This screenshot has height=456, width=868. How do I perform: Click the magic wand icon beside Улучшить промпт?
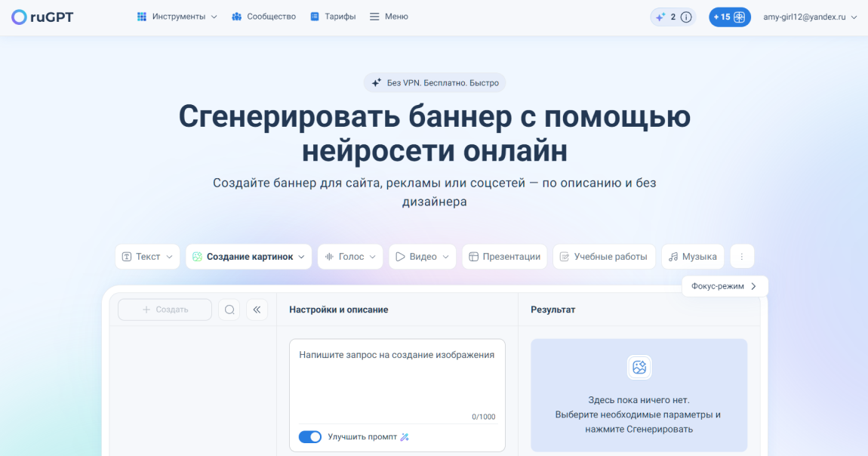click(405, 437)
